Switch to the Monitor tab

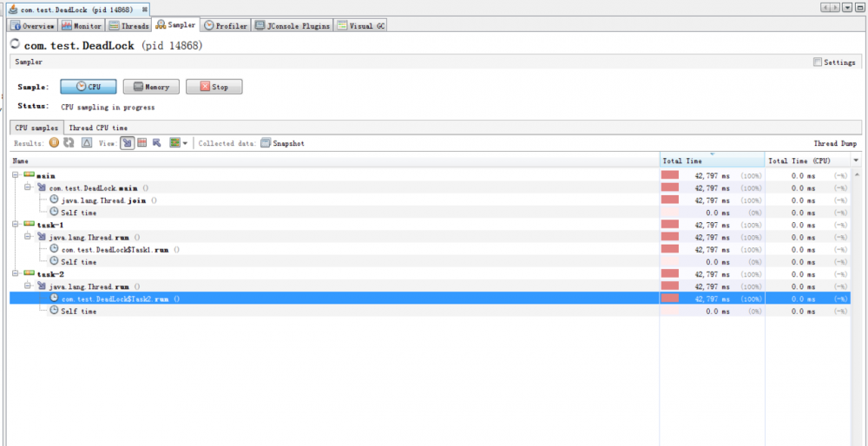click(x=82, y=25)
